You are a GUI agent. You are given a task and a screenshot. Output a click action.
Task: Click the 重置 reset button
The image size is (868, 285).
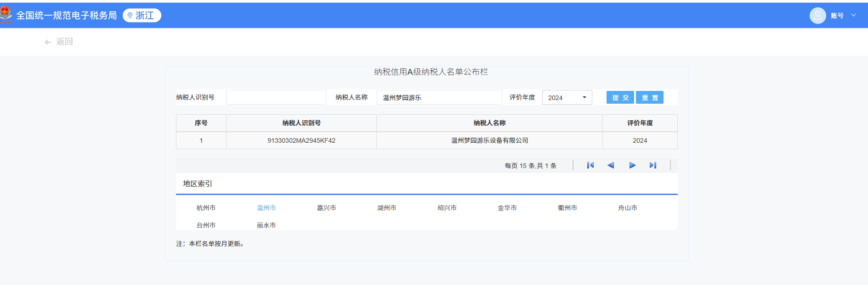pos(649,97)
